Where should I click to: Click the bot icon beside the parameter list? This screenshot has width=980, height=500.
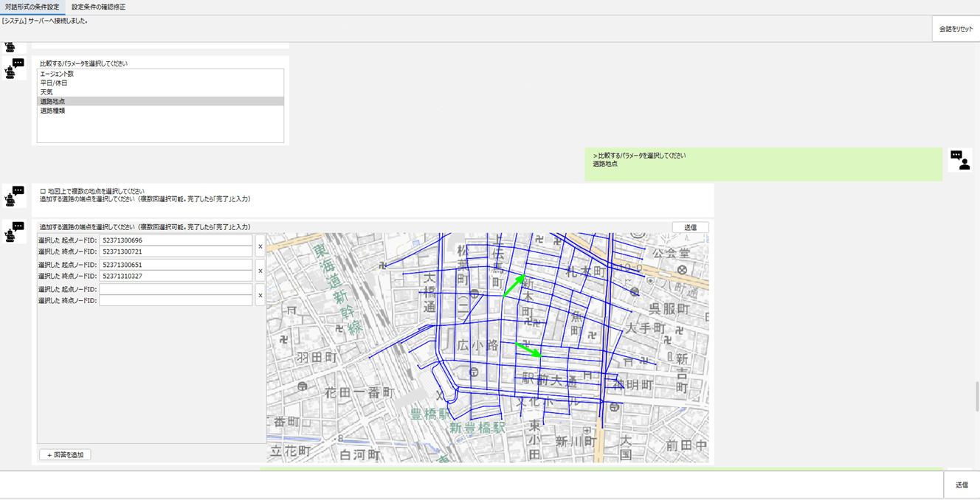[14, 69]
